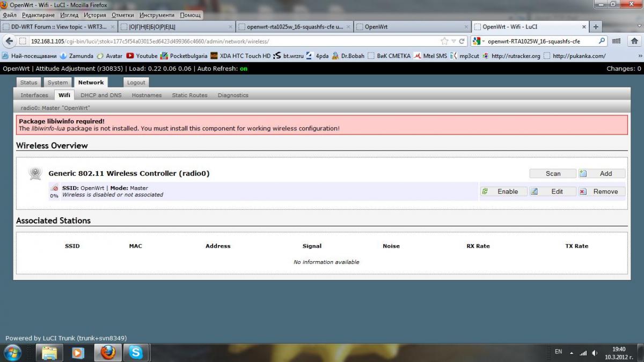644x362 pixels.
Task: Click Edit for the OpenWrt SSID
Action: 553,191
